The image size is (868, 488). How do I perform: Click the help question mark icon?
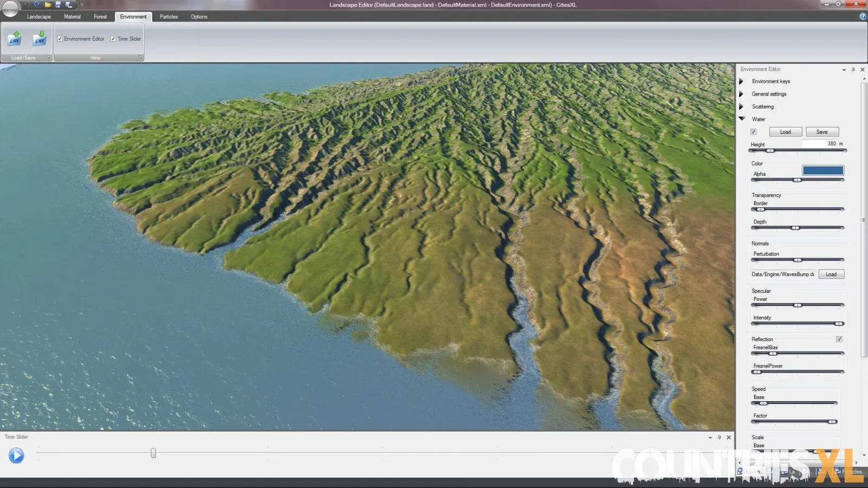pyautogui.click(x=863, y=16)
